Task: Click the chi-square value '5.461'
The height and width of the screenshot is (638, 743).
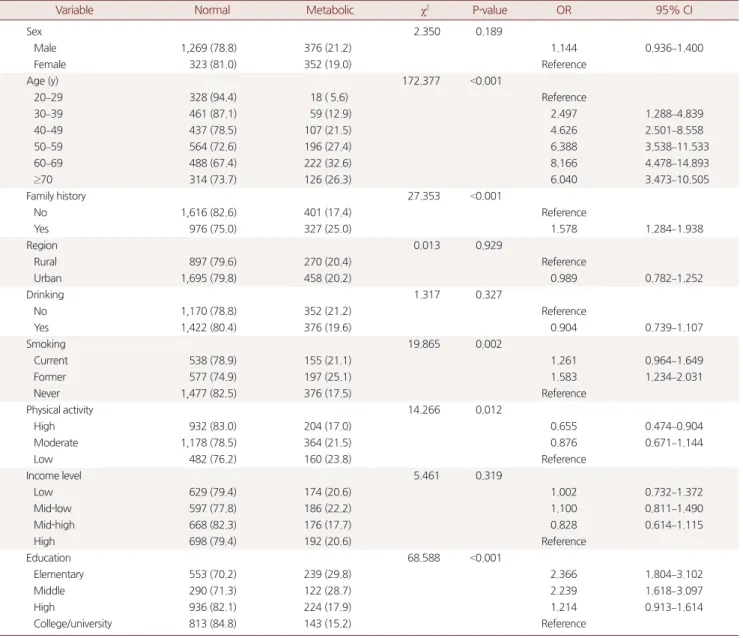Action: [426, 475]
